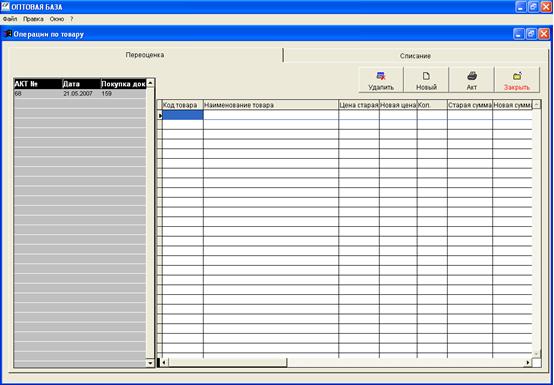The height and width of the screenshot is (385, 554).
Task: Click the Закрыть button
Action: point(517,80)
